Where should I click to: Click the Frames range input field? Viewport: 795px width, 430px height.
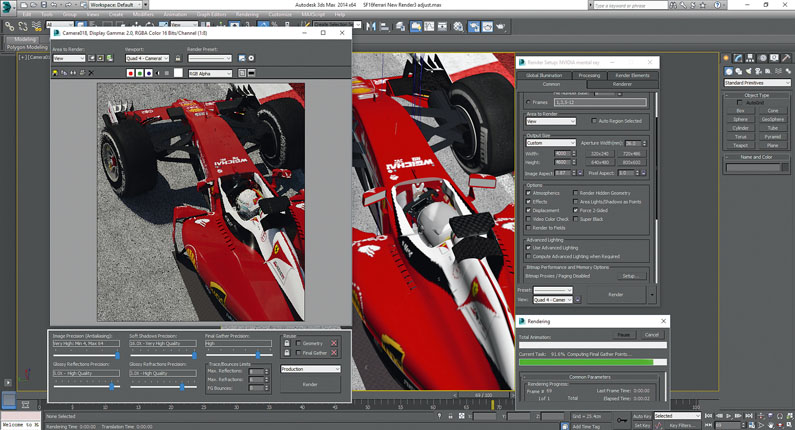600,102
